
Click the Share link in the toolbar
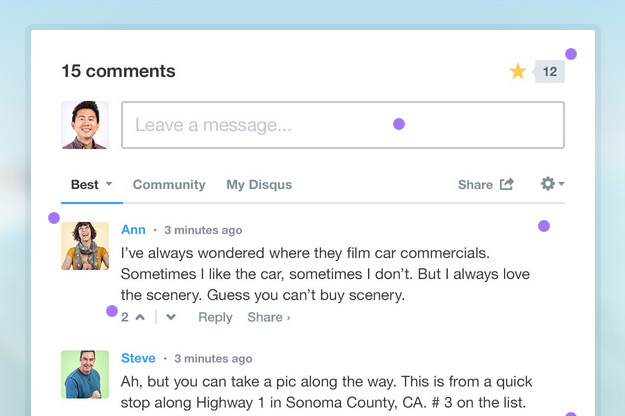[x=475, y=184]
